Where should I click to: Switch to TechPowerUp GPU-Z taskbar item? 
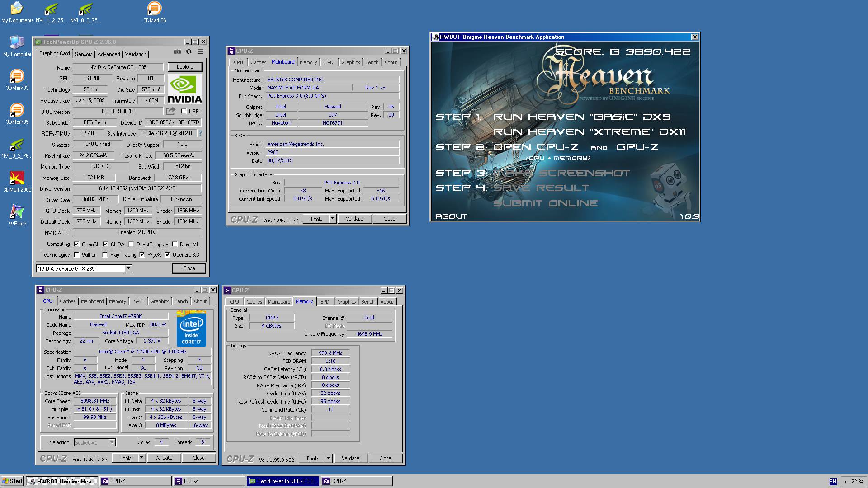283,481
